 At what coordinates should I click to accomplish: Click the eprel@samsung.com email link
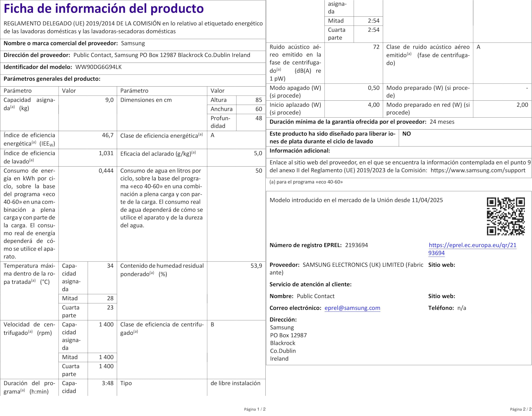(352, 308)
